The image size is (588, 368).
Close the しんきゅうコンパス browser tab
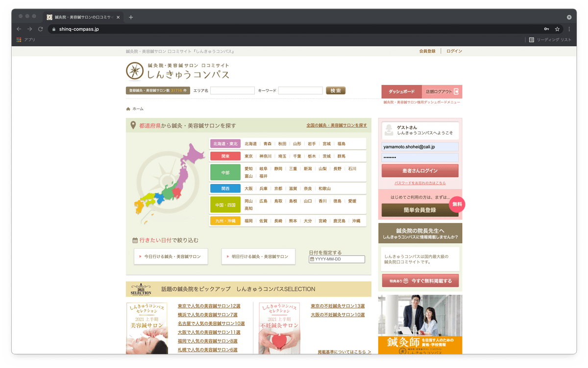118,17
